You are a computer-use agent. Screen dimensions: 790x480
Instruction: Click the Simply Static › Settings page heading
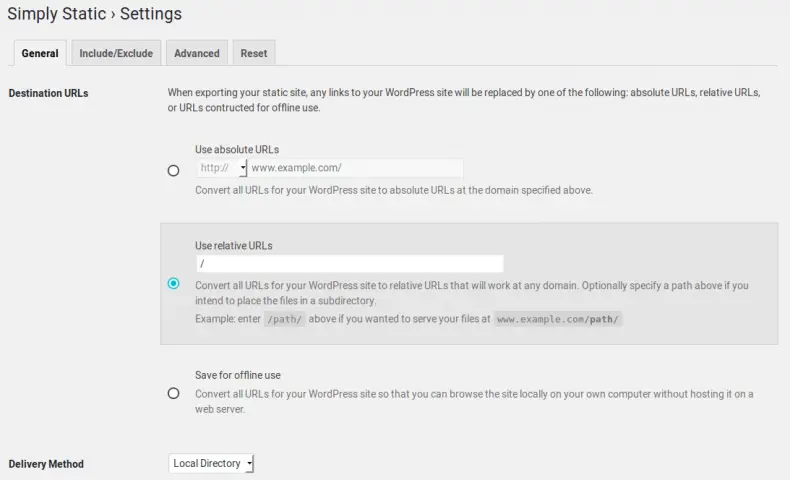pos(95,14)
